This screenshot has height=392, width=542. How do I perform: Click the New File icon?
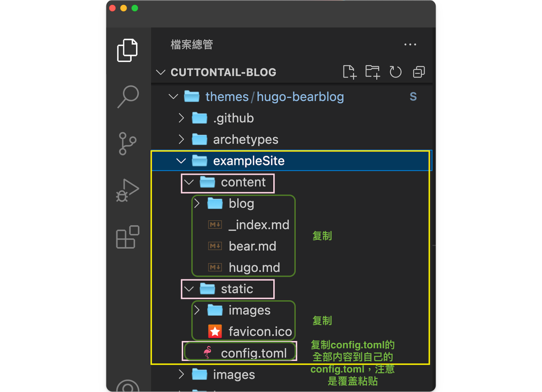tap(350, 72)
